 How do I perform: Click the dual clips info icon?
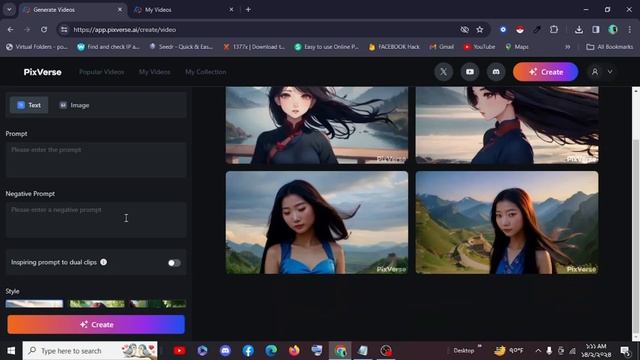point(104,262)
